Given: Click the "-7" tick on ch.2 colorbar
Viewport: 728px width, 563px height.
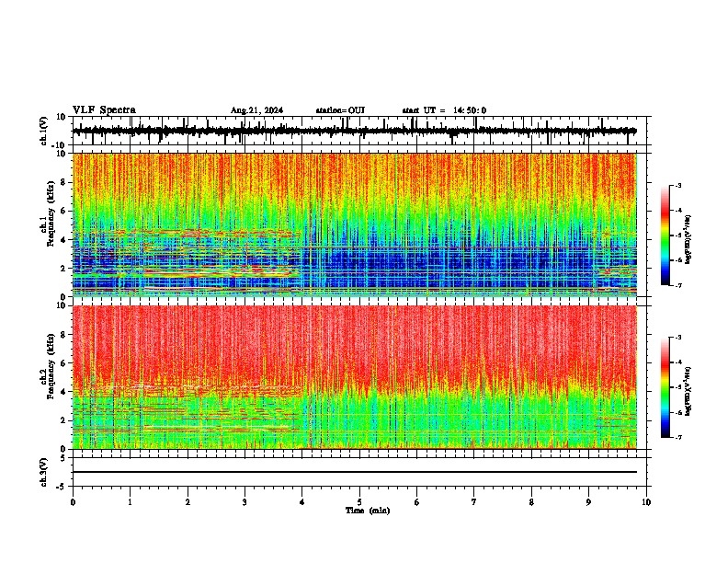Looking at the screenshot, I should point(677,437).
